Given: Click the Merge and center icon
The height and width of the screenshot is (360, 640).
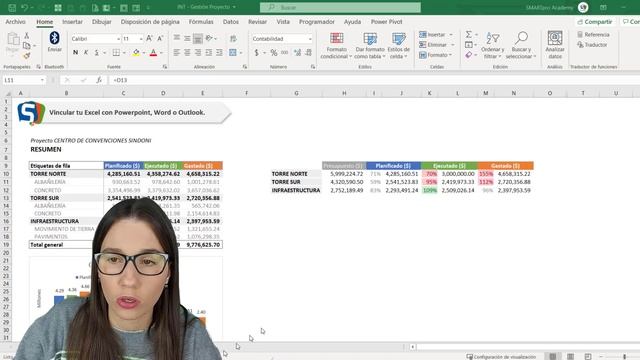Looking at the screenshot, I should point(233,53).
